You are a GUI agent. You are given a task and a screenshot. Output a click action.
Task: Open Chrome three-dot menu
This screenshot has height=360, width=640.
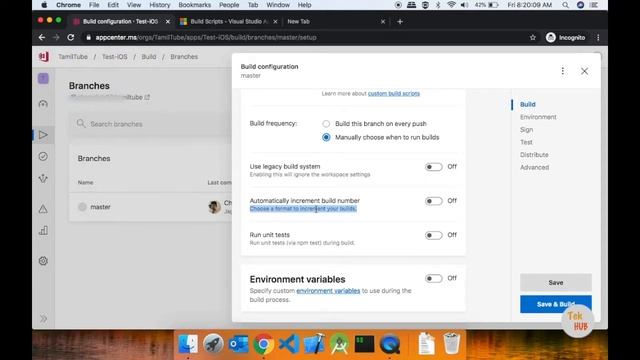(x=598, y=38)
